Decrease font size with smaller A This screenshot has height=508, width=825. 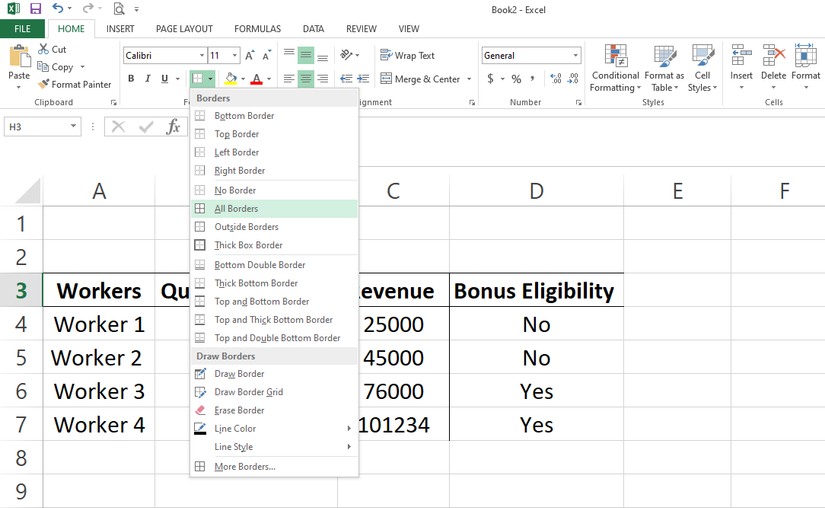(266, 55)
